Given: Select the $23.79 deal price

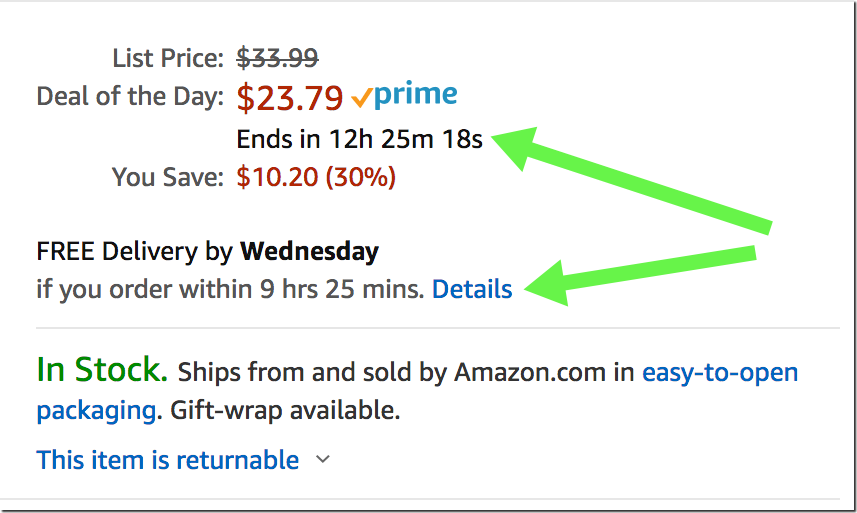Looking at the screenshot, I should coord(290,98).
